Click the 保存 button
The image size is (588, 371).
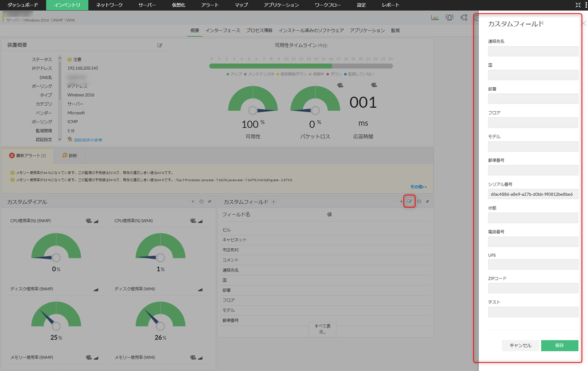tap(560, 345)
